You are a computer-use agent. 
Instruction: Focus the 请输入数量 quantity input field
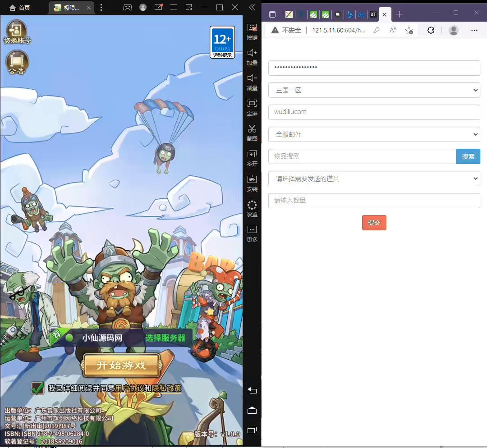[374, 201]
